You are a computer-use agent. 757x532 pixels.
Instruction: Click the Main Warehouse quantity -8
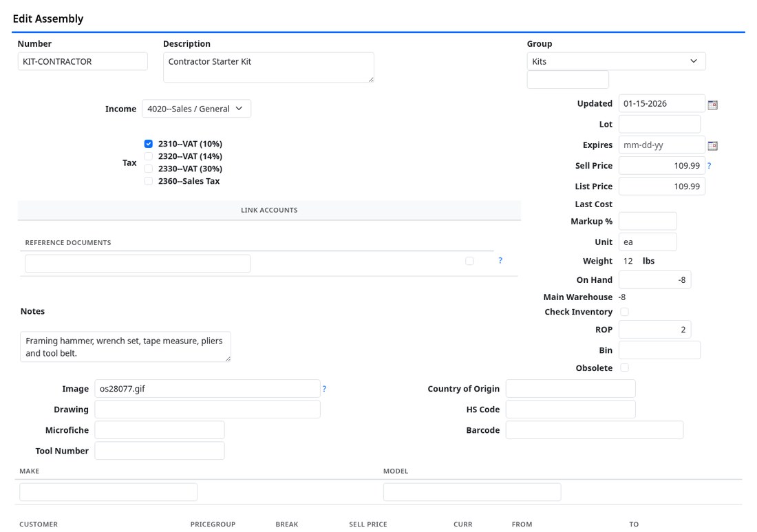point(622,297)
